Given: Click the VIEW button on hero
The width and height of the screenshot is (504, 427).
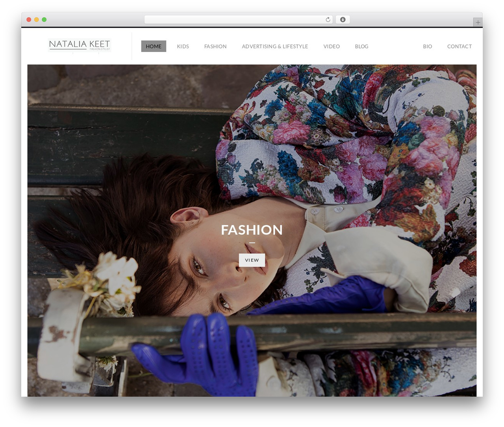Looking at the screenshot, I should [252, 260].
